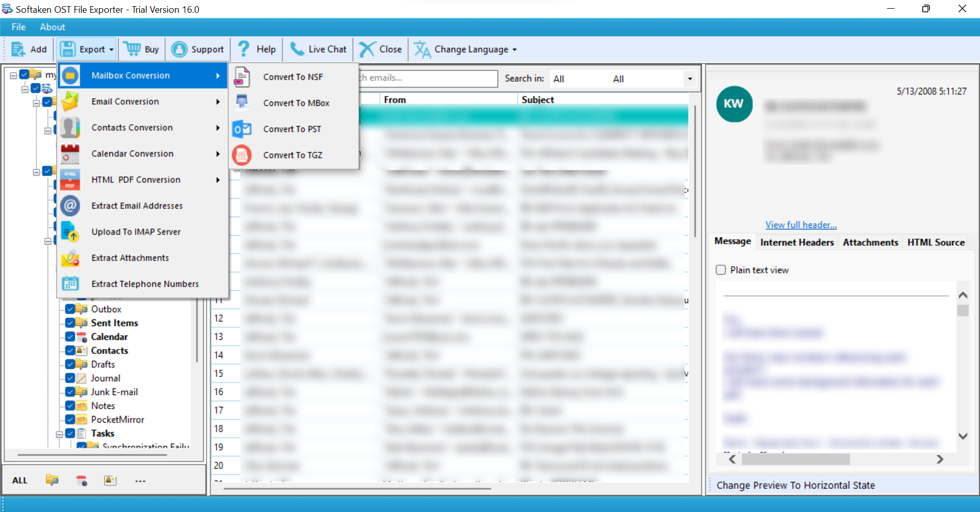Image resolution: width=980 pixels, height=512 pixels.
Task: Expand the Calendar Conversion submenu
Action: coord(143,154)
